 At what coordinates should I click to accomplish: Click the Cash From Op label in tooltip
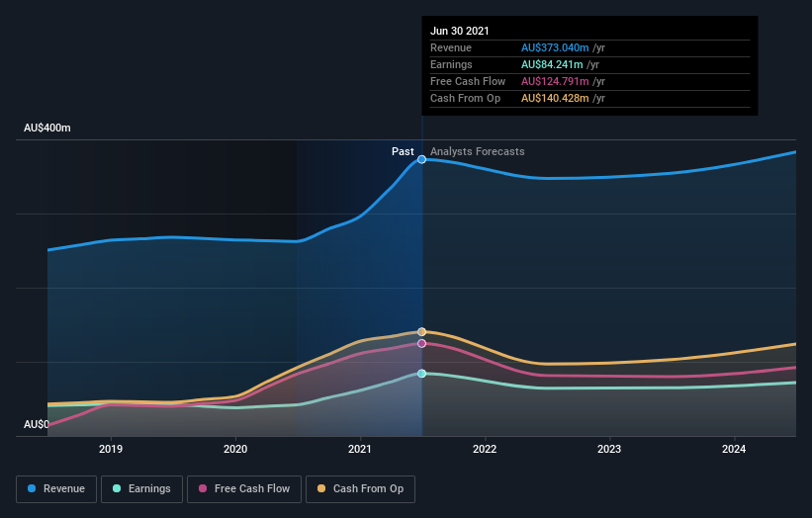[x=465, y=98]
